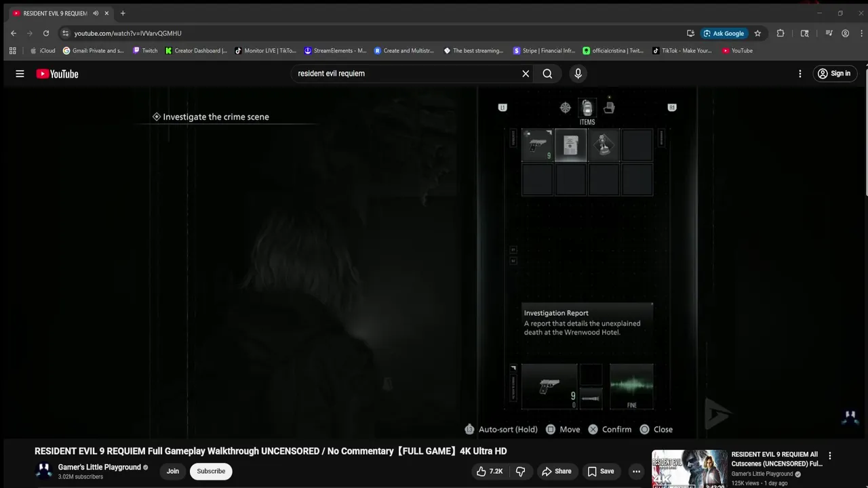Like the video with 7.2K likes
This screenshot has height=488, width=868.
pos(489,471)
